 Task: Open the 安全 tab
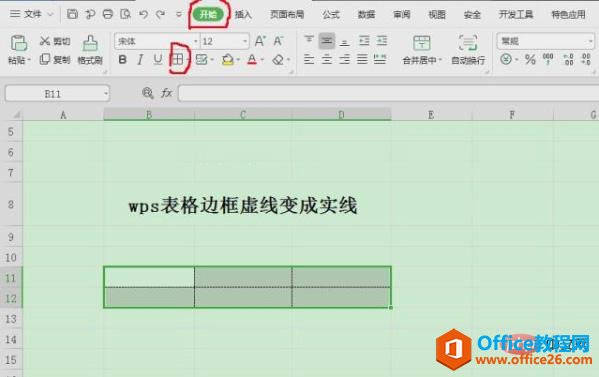(x=472, y=15)
